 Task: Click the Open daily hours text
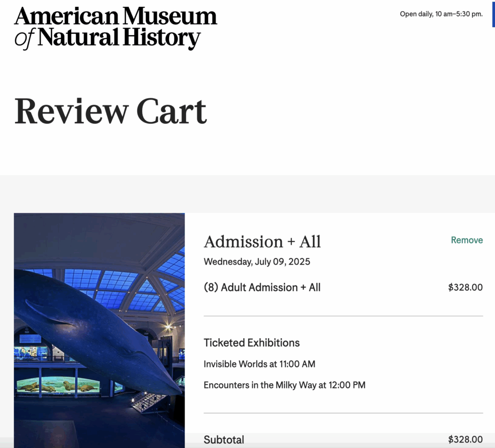[x=441, y=14]
